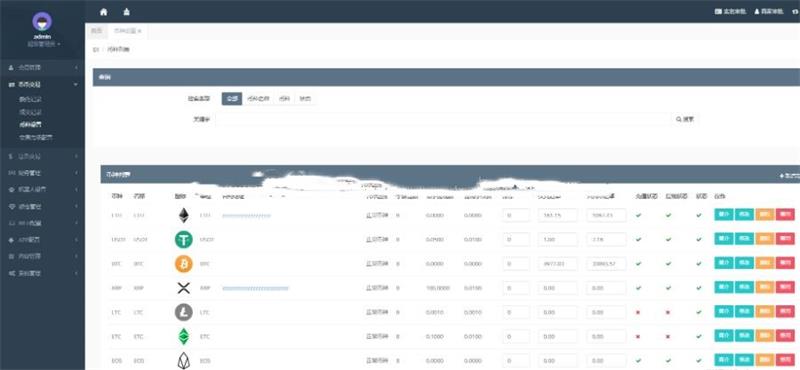
Task: Click the green Tether coin logo
Action: tap(184, 239)
